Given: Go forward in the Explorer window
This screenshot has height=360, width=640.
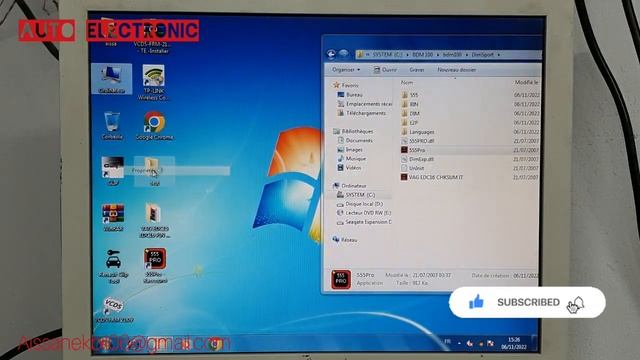Looking at the screenshot, I should coord(343,54).
